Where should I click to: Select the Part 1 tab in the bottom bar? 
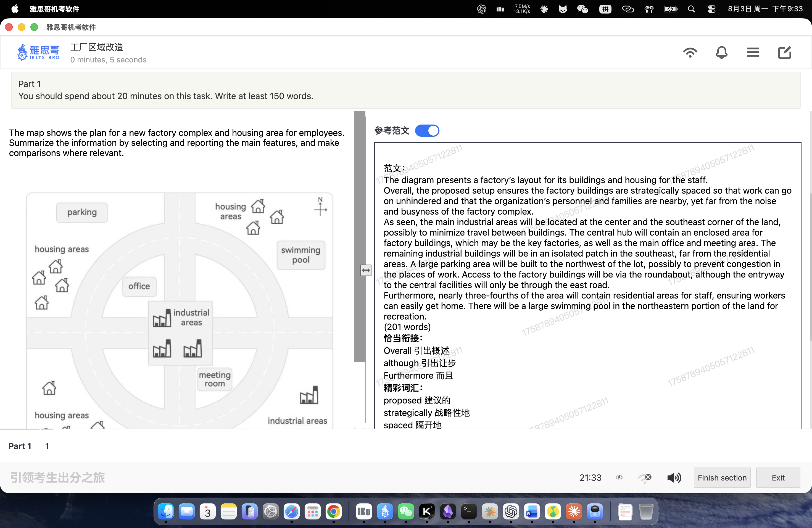click(x=20, y=446)
